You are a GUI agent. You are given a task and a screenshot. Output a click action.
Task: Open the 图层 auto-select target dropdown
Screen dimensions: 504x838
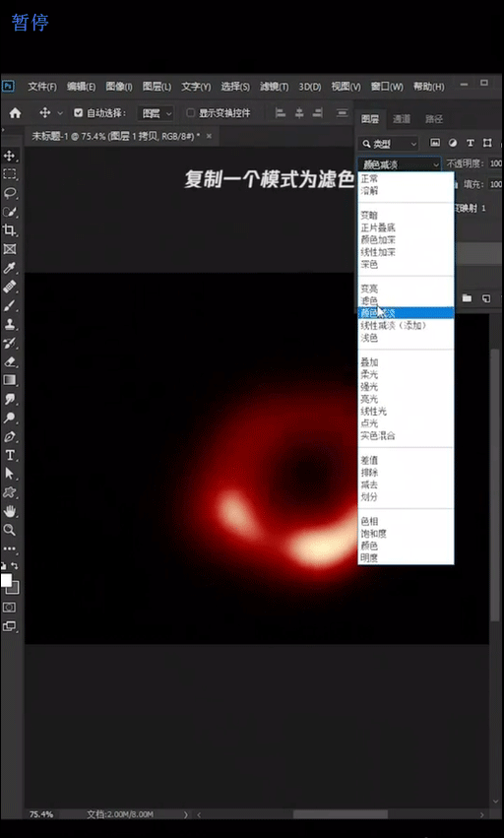[x=156, y=113]
